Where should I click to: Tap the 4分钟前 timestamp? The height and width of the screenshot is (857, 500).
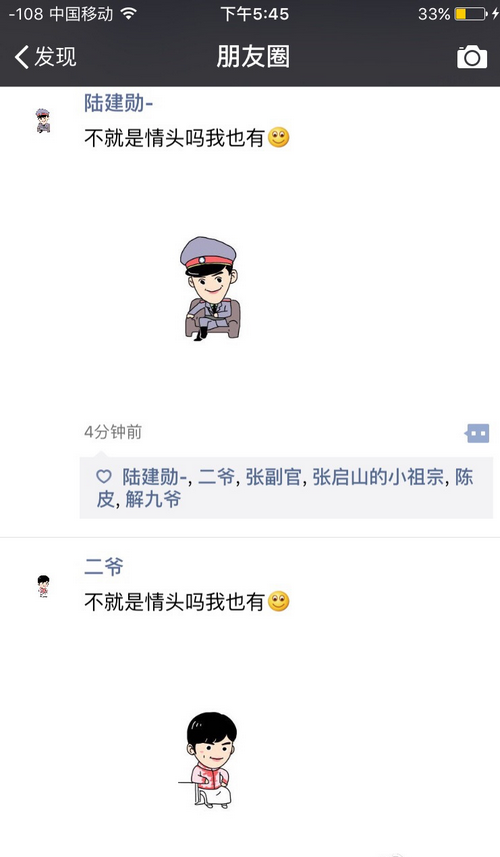(113, 432)
